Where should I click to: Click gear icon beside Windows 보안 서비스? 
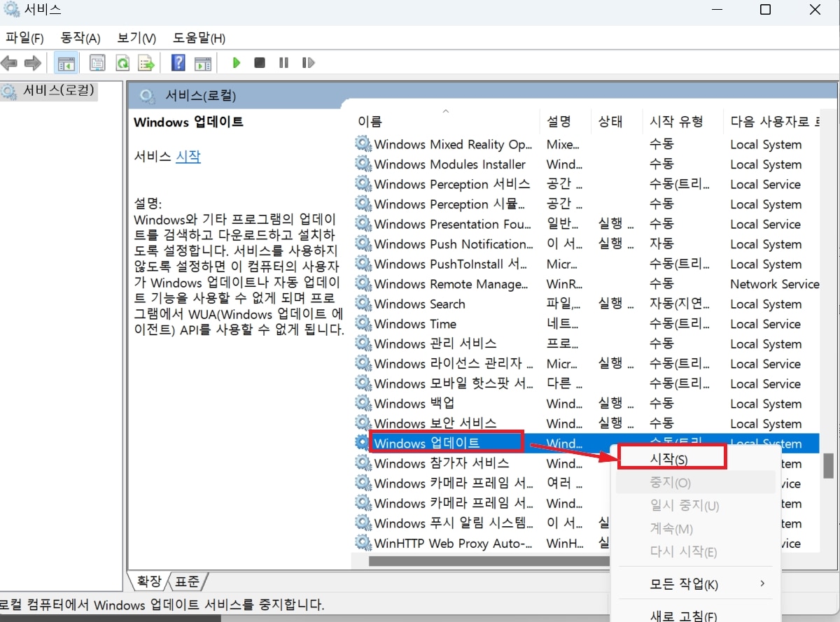tap(363, 423)
